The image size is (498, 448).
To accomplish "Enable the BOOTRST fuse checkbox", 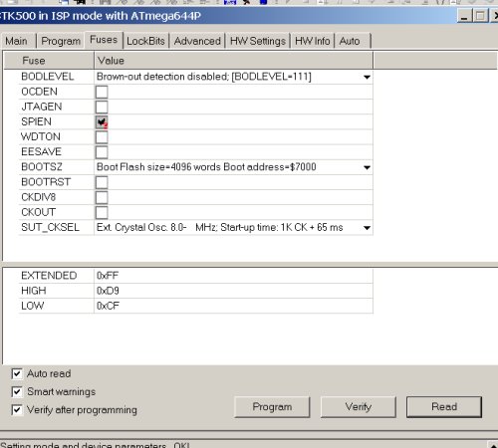I will click(x=102, y=182).
